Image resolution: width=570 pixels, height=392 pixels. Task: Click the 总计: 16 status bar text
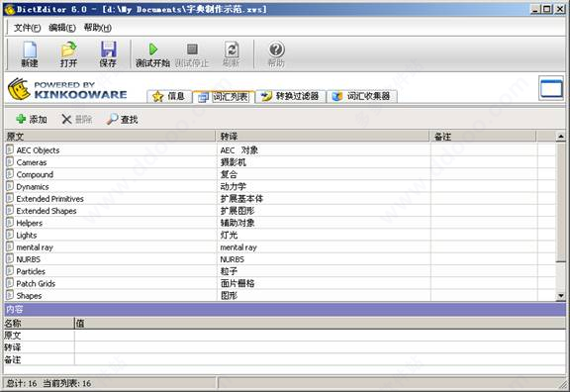coord(22,383)
